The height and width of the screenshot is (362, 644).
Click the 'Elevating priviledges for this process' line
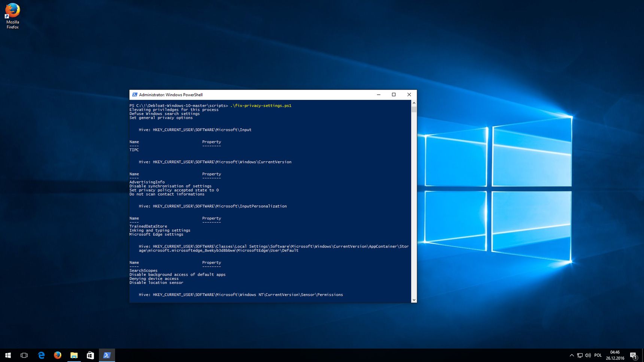174,110
